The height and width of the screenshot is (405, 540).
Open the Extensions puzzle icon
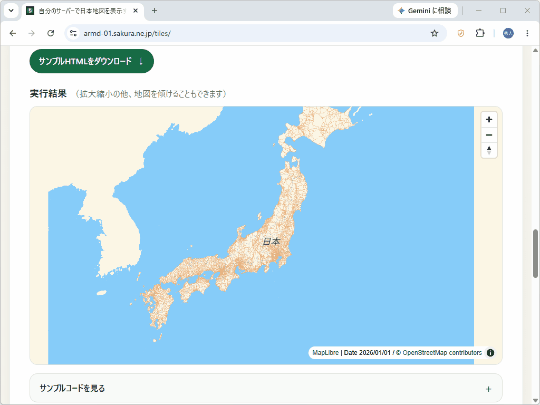480,33
